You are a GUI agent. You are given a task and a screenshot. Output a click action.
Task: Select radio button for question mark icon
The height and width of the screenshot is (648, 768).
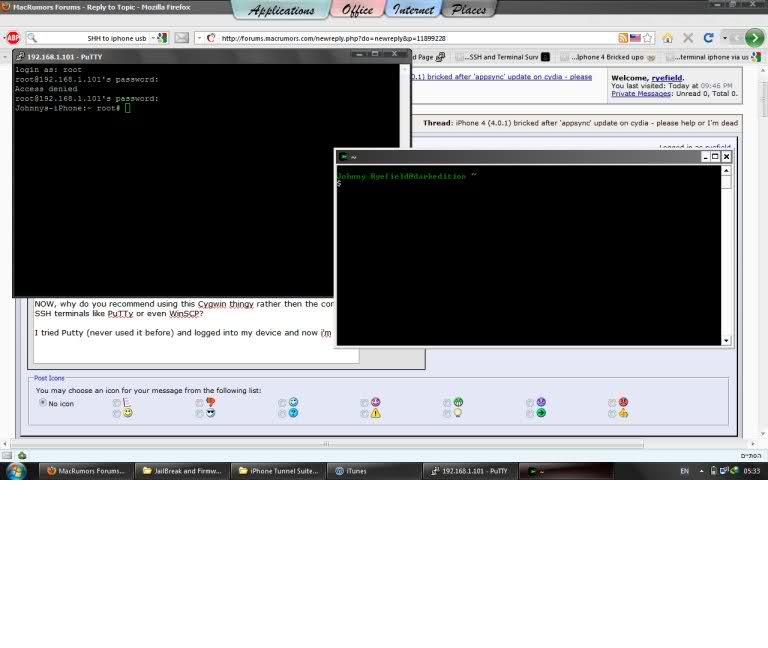(x=282, y=413)
